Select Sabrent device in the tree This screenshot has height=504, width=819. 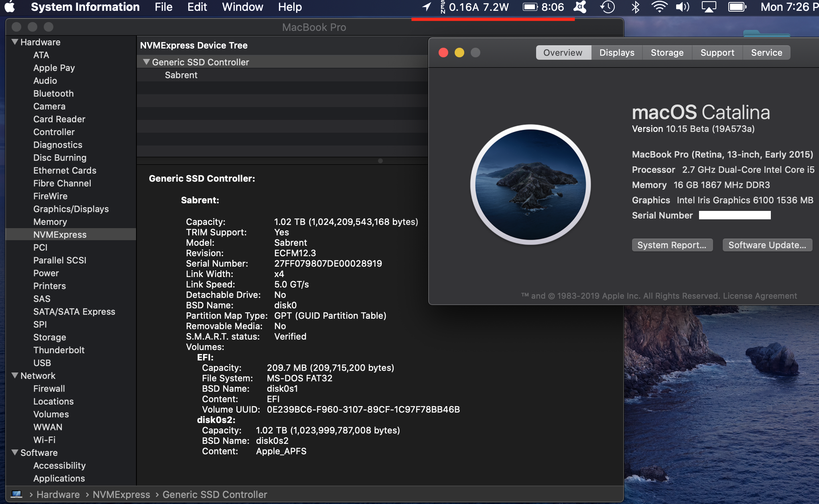(181, 75)
